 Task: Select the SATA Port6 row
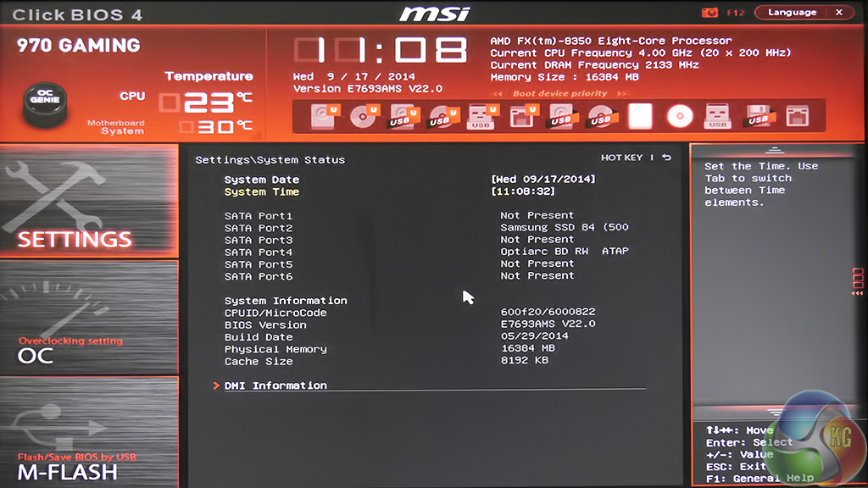[426, 276]
